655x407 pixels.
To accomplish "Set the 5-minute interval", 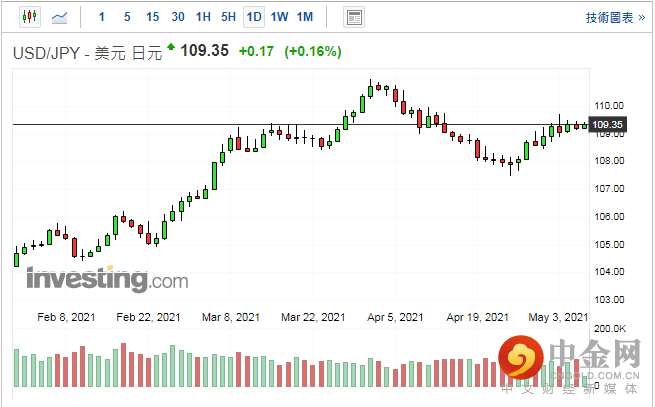I will pos(127,17).
